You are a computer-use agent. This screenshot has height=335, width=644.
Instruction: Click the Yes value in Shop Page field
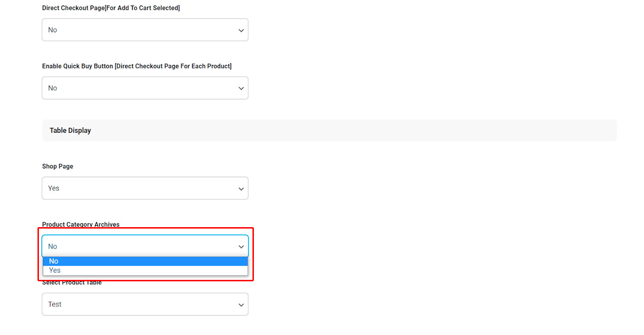coord(54,188)
